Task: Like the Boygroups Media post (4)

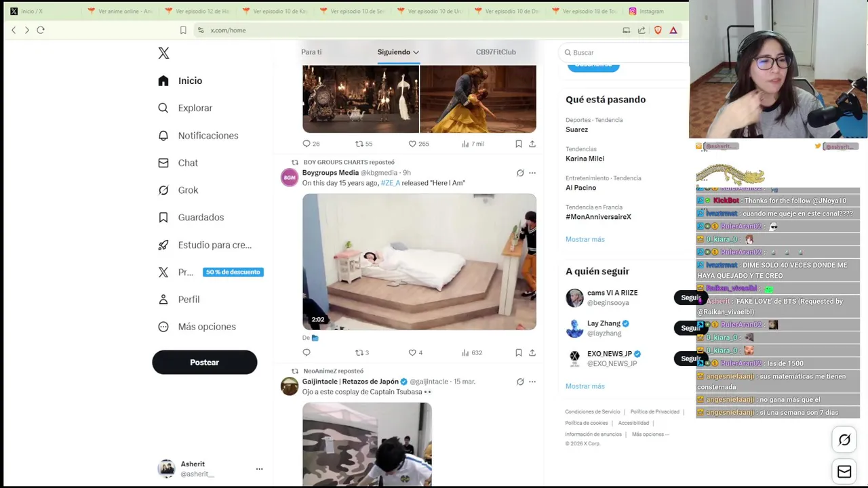Action: click(415, 352)
